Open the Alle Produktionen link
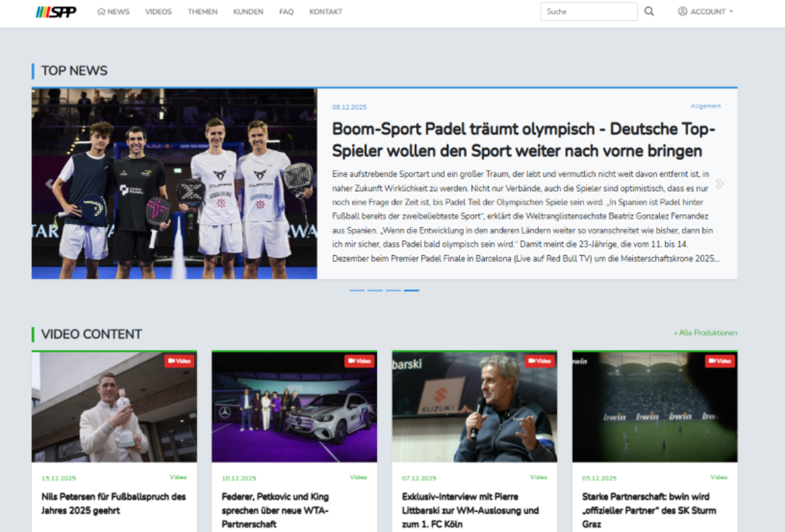 pyautogui.click(x=705, y=332)
